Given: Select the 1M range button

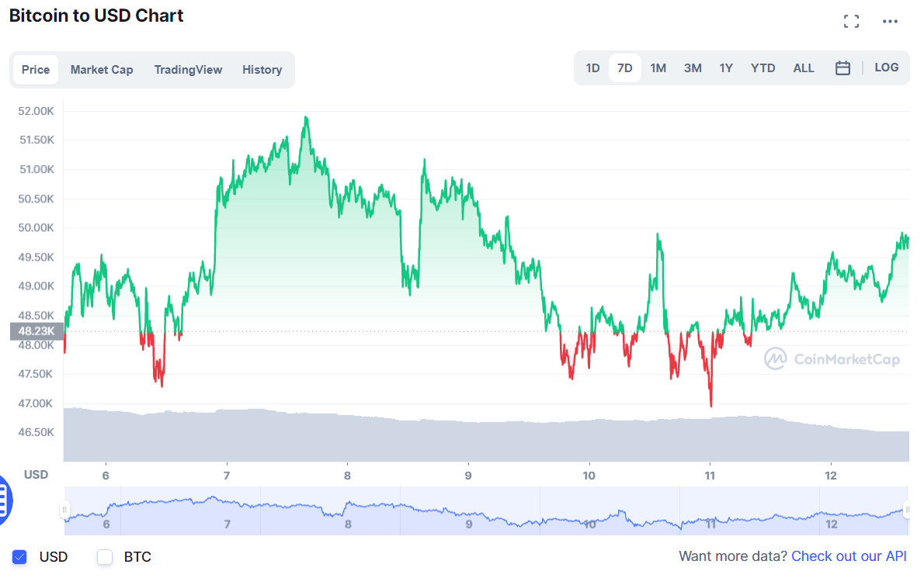Looking at the screenshot, I should tap(658, 67).
